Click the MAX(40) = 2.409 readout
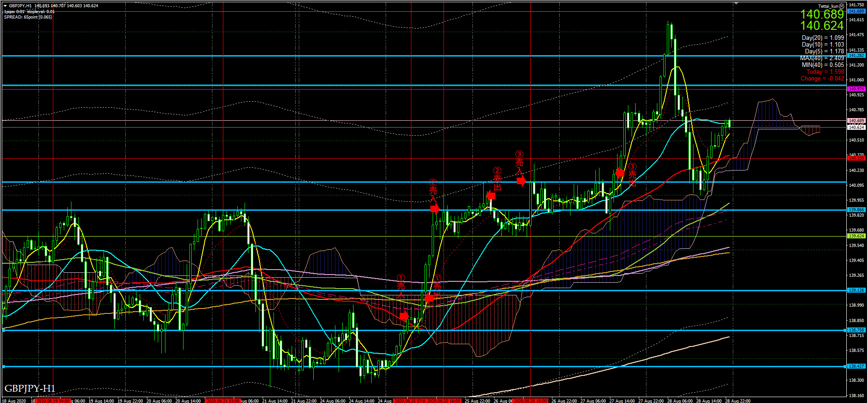This screenshot has width=868, height=403. pos(822,58)
